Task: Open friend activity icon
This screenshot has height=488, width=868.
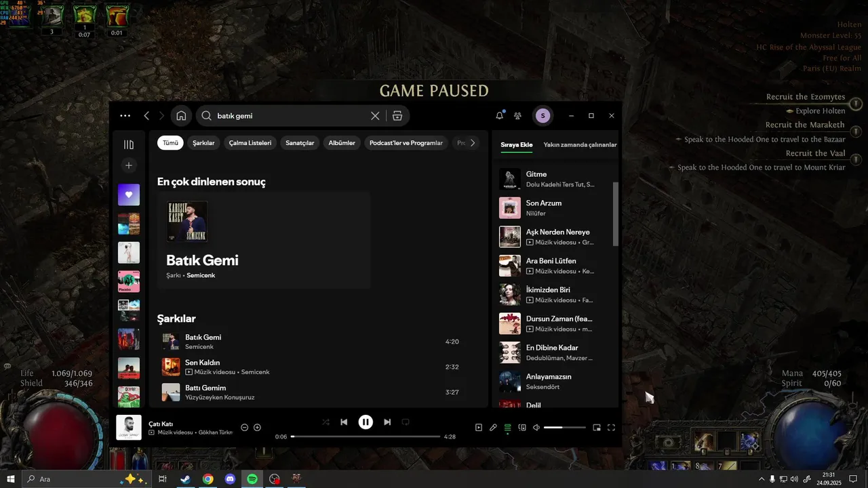Action: click(x=517, y=116)
